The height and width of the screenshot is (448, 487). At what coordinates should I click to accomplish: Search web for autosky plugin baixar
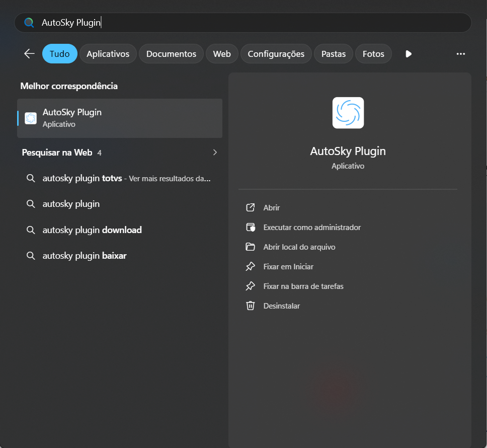point(120,256)
